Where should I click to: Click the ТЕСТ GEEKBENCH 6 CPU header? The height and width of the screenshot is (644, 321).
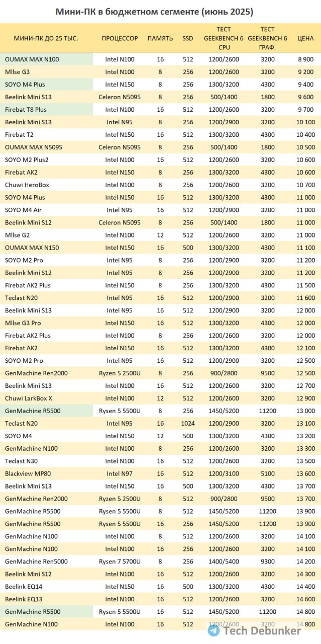[224, 38]
